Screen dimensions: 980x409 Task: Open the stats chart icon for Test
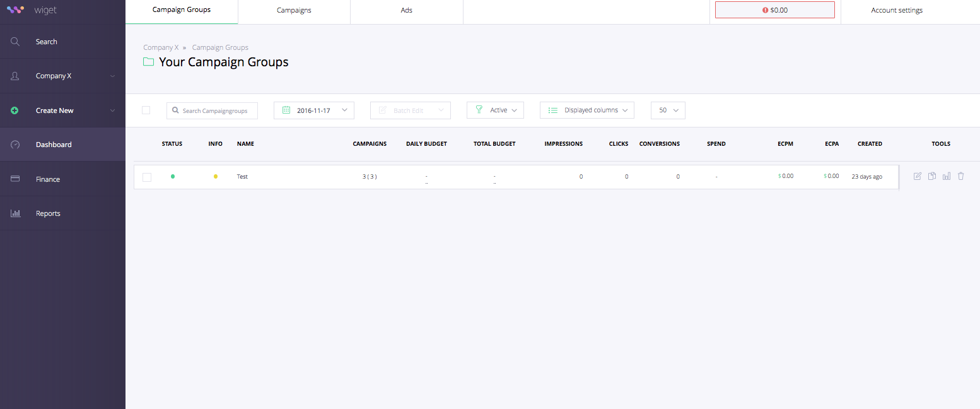[947, 176]
